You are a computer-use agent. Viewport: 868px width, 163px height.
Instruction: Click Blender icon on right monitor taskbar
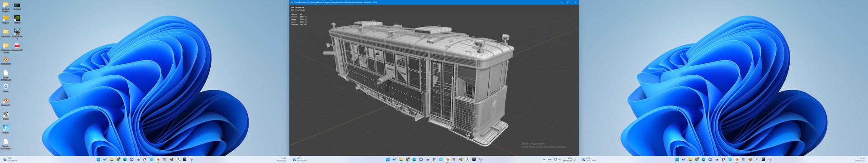[737, 159]
